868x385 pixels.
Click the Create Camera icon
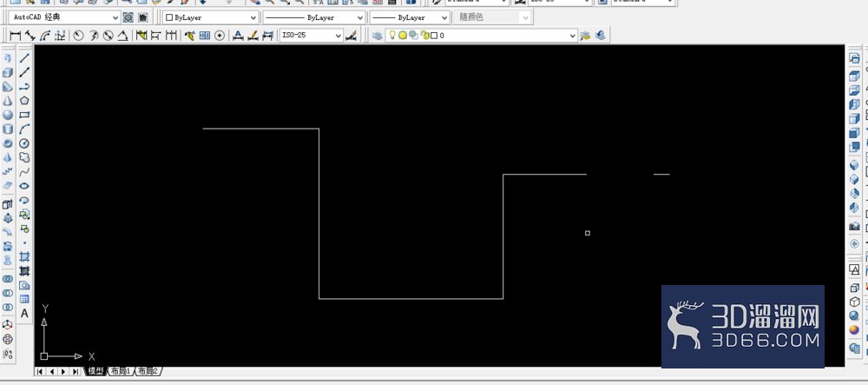(855, 226)
